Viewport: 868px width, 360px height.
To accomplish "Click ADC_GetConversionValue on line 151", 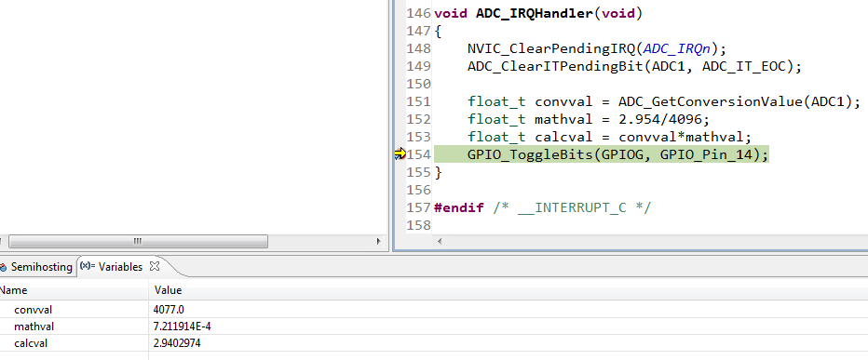I will (x=711, y=101).
